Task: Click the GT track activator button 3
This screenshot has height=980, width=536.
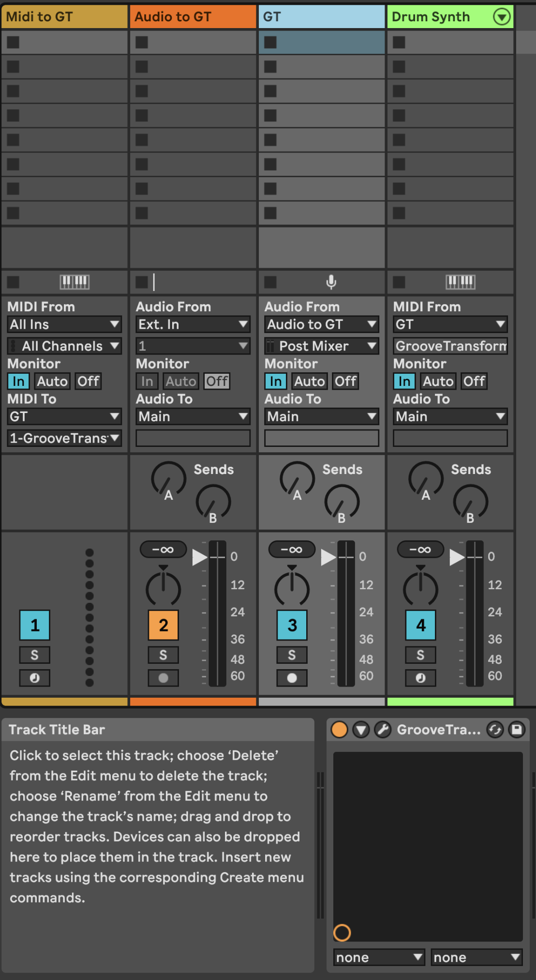Action: pyautogui.click(x=292, y=625)
